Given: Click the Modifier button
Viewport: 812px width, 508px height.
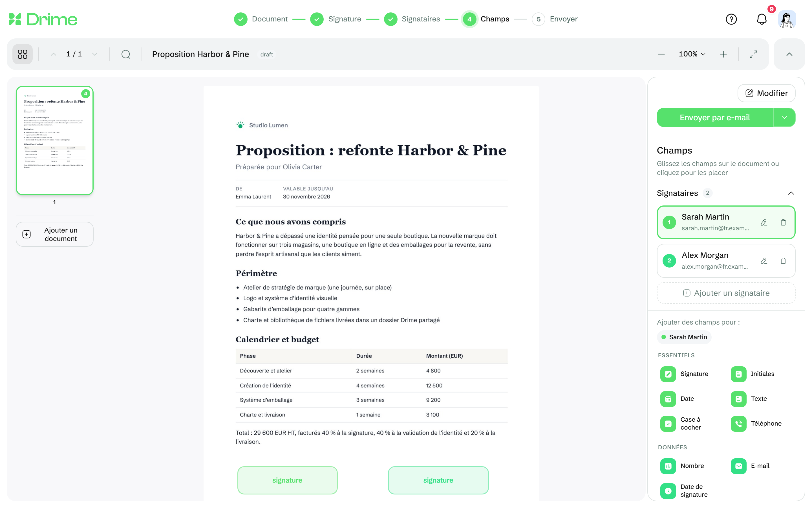Looking at the screenshot, I should [x=766, y=93].
